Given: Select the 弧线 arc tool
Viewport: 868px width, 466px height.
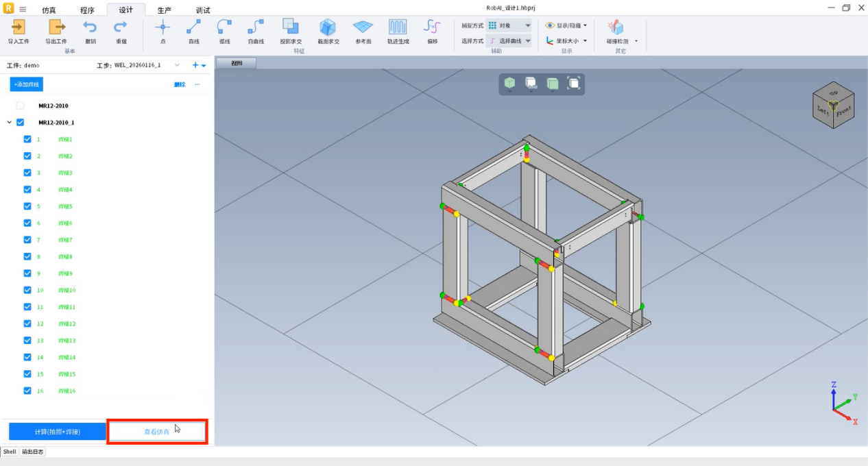Looking at the screenshot, I should pyautogui.click(x=224, y=27).
